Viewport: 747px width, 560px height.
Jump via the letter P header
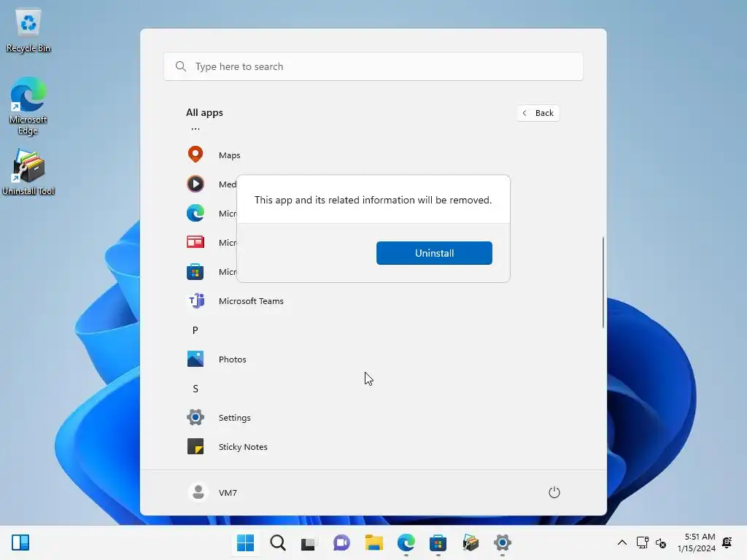tap(196, 330)
